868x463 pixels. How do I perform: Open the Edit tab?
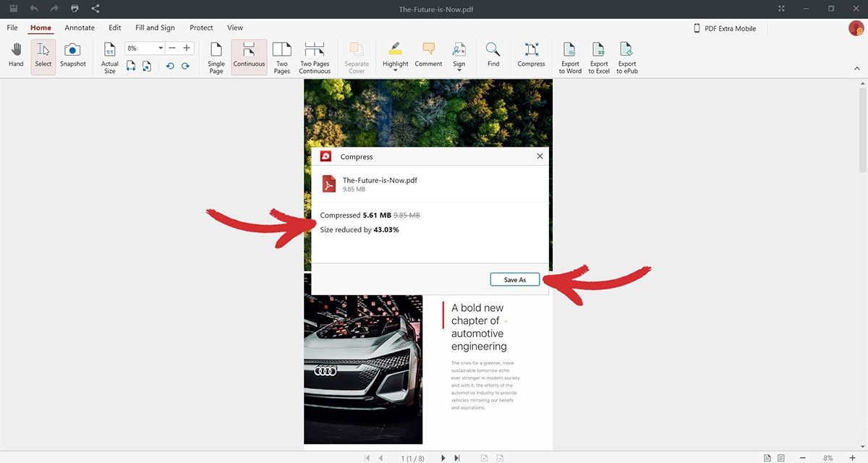(115, 27)
